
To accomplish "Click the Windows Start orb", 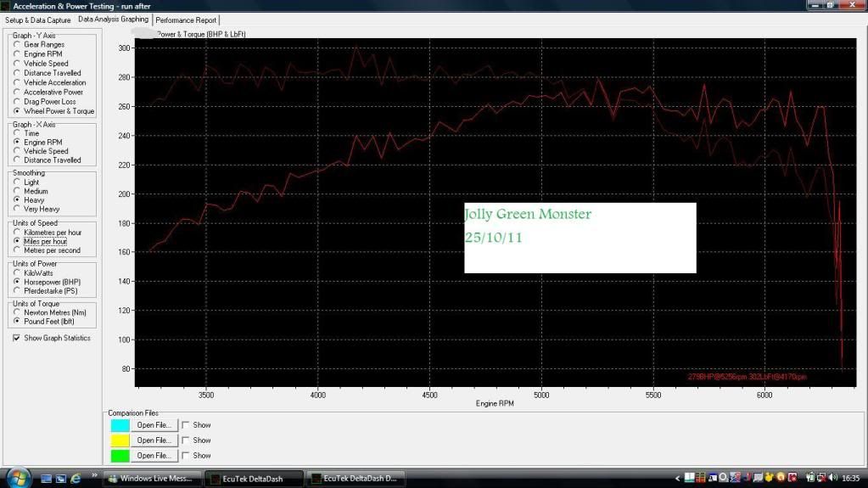I will (16, 477).
